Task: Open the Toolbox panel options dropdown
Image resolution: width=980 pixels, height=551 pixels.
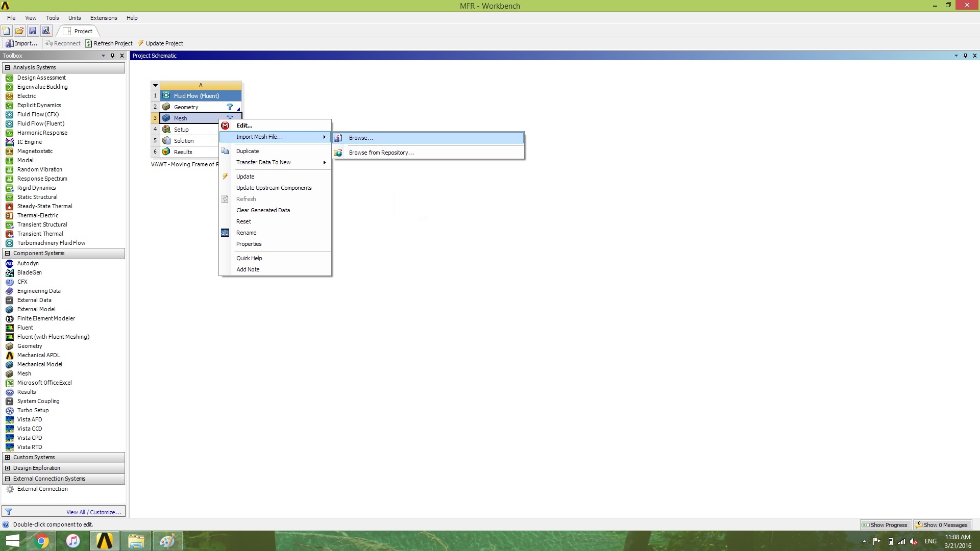Action: (x=103, y=56)
